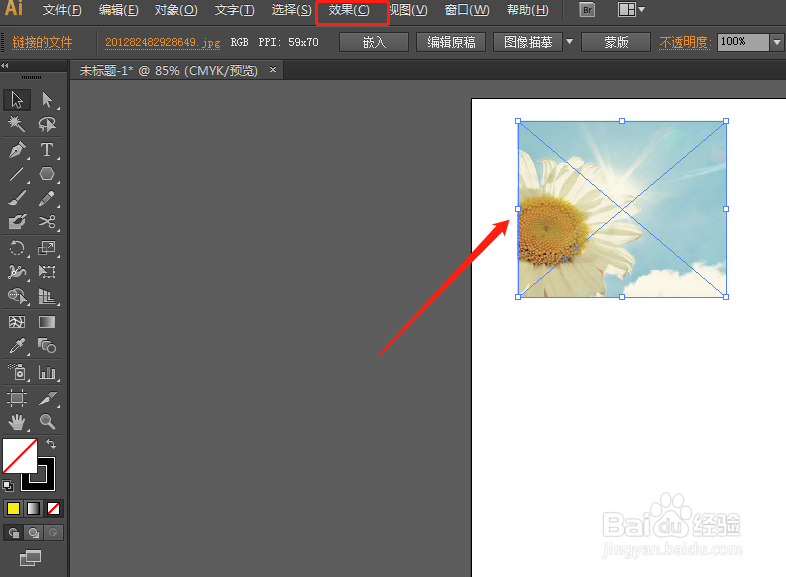Select the Perspective Grid tool

47,296
